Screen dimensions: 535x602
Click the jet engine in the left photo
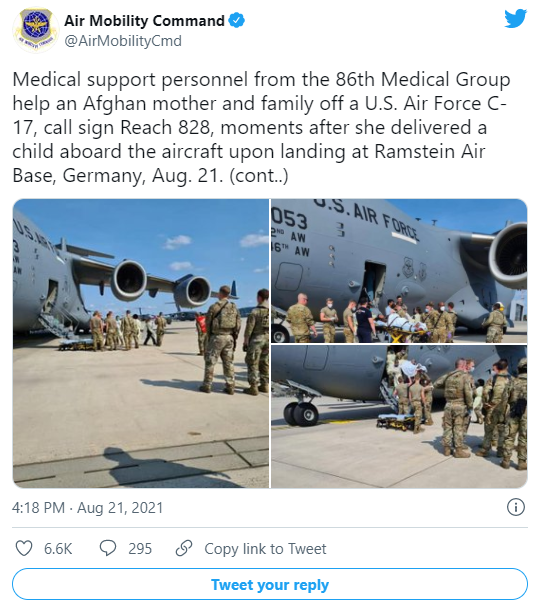click(129, 280)
